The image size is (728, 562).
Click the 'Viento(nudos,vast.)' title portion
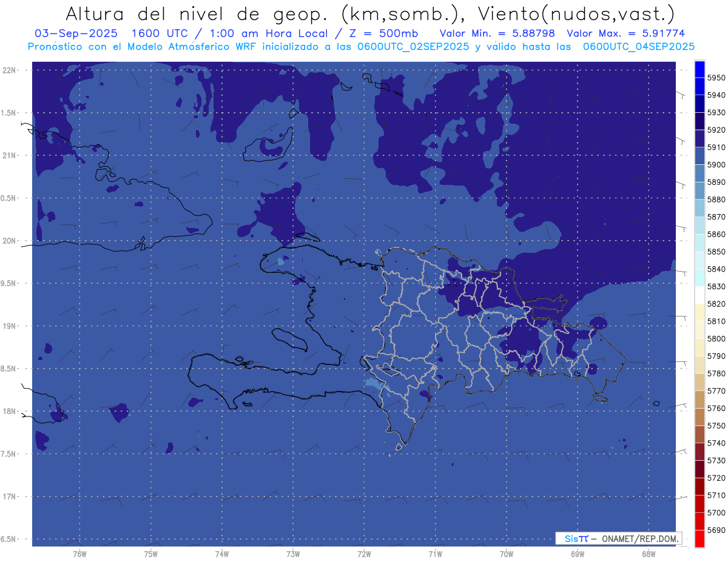pos(575,13)
